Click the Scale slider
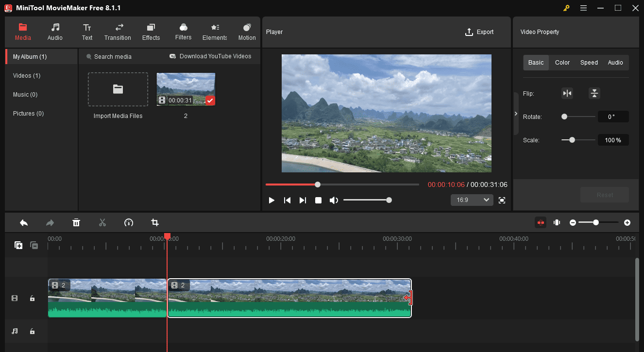The image size is (644, 352). pos(578,140)
